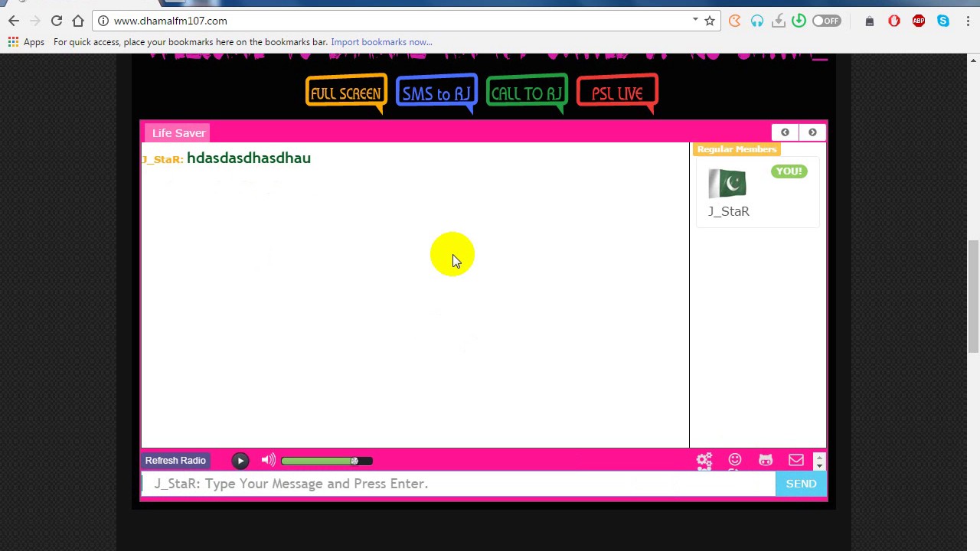Viewport: 980px width, 551px height.
Task: Click the page vertical scrollbar thumb
Action: point(973,296)
